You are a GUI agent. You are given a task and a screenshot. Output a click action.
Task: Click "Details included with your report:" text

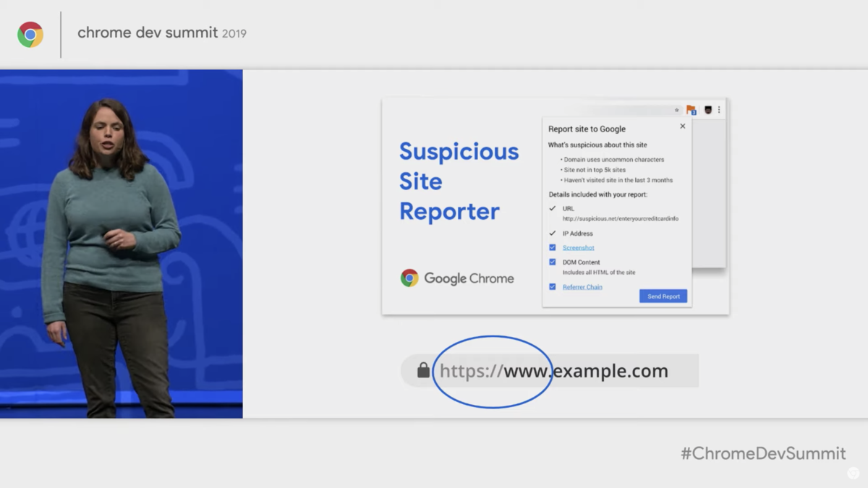[597, 194]
